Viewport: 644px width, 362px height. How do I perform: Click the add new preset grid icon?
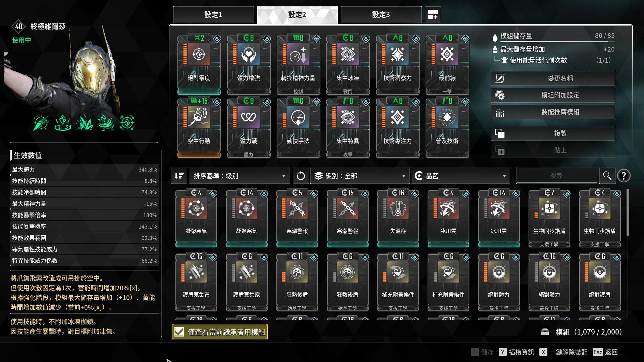[433, 15]
